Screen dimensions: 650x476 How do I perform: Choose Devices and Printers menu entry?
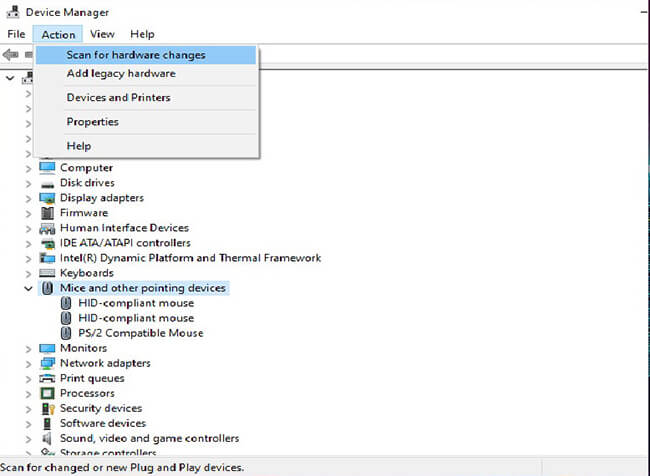pos(146,98)
